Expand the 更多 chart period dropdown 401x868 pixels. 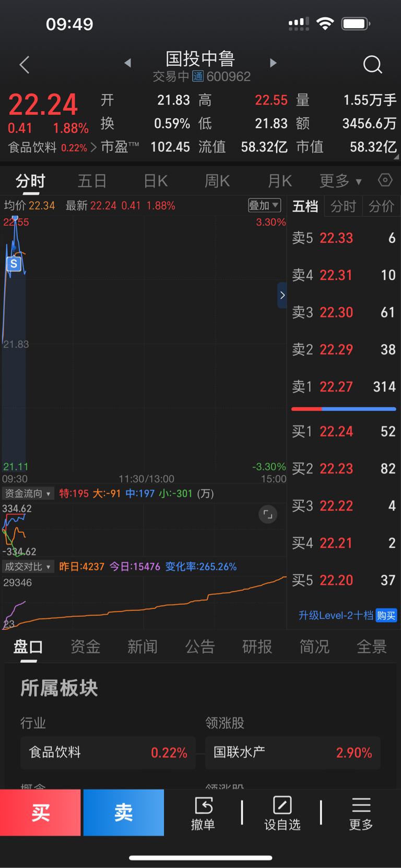[340, 181]
